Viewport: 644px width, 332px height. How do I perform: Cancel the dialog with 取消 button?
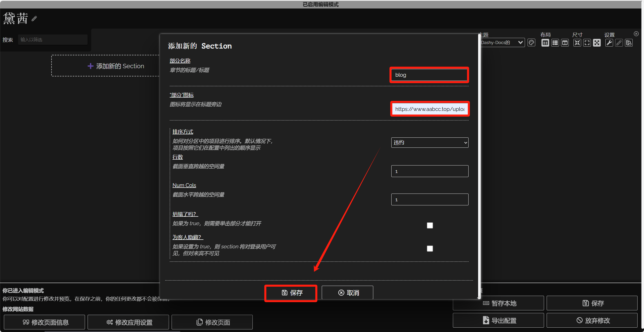pyautogui.click(x=347, y=293)
